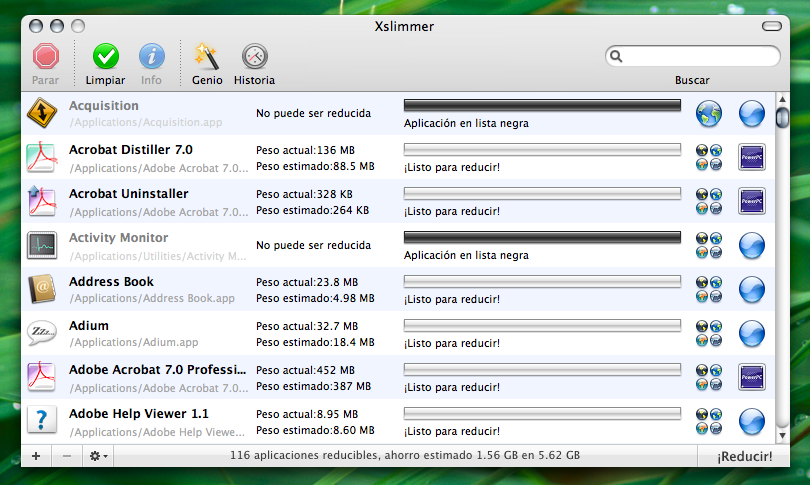Select the Acquisition app icon

click(x=42, y=113)
